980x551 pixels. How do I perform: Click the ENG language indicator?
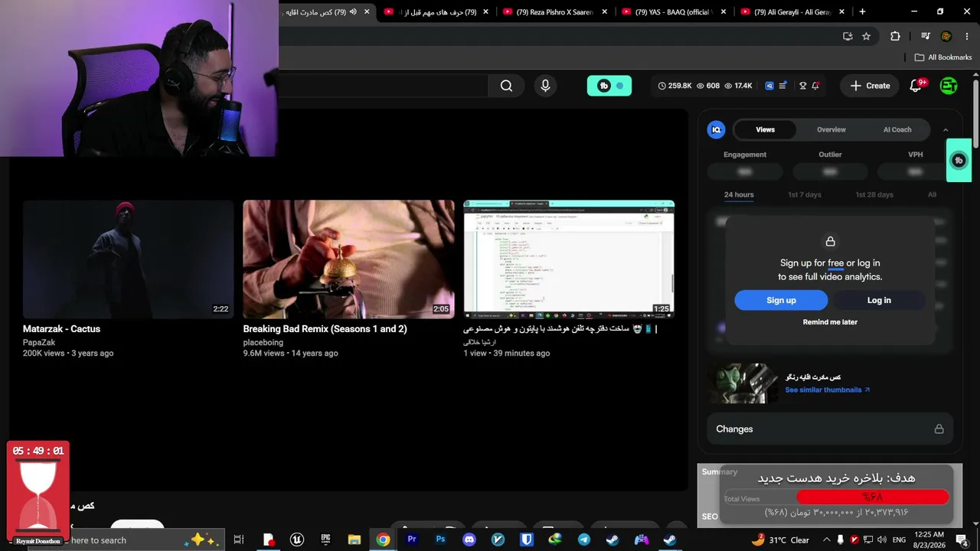point(899,540)
